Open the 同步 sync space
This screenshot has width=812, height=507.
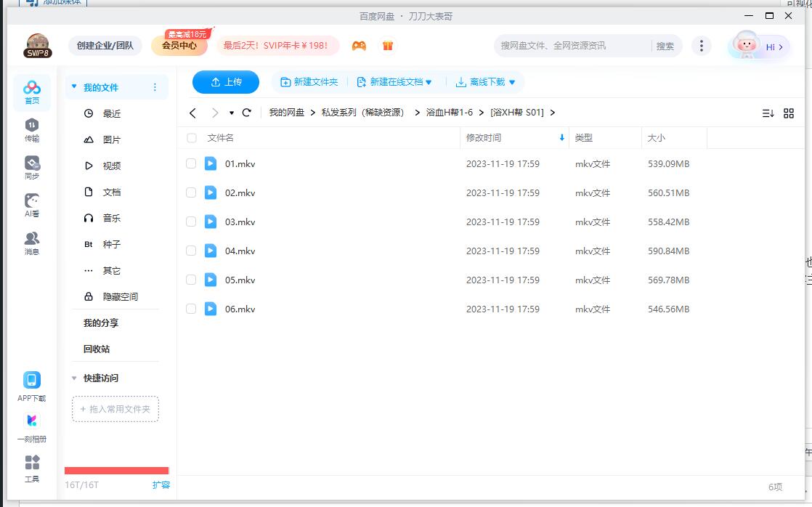click(31, 167)
